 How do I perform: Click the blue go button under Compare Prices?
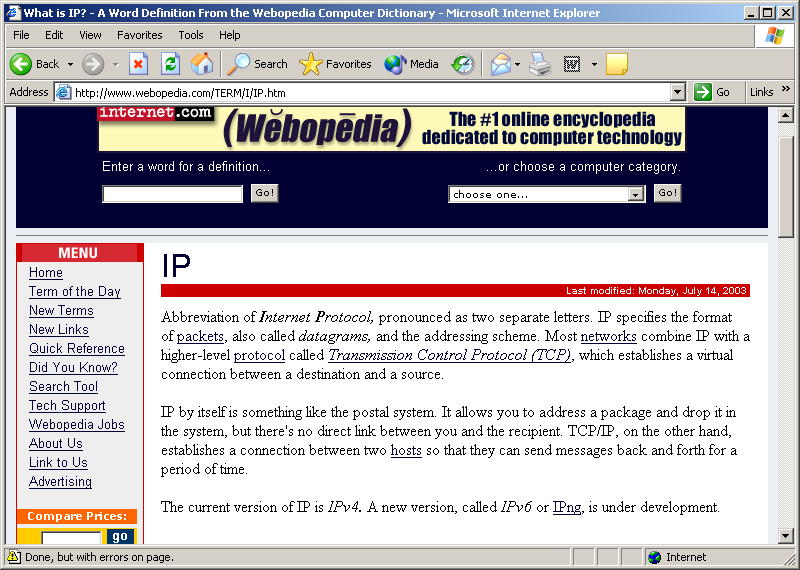pos(120,536)
